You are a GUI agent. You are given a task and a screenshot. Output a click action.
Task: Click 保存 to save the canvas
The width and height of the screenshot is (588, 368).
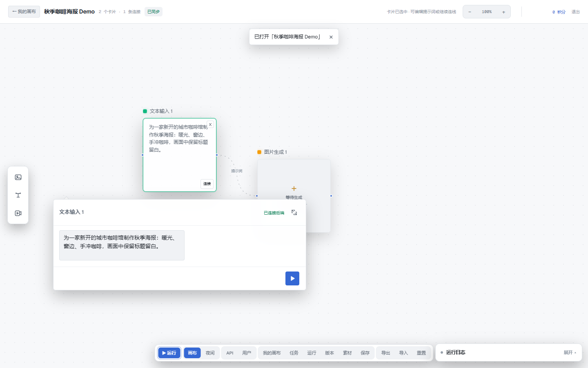coord(365,353)
